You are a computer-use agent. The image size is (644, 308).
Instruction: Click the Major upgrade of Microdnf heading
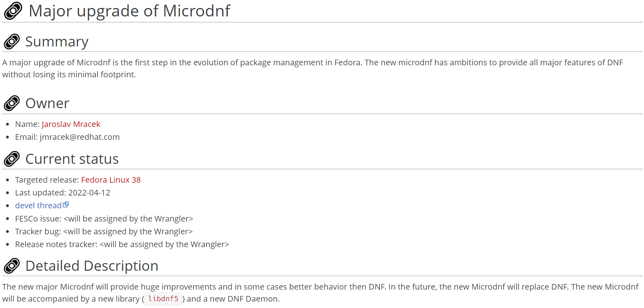(129, 11)
